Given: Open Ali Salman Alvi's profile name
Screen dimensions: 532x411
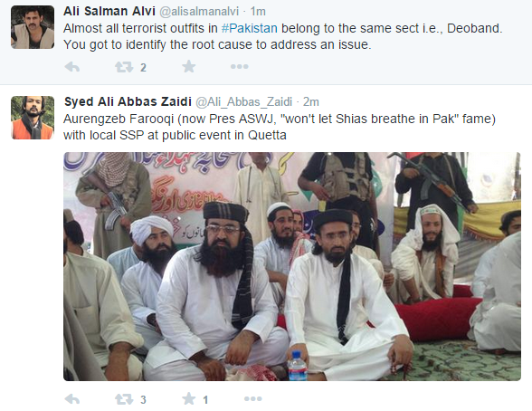Looking at the screenshot, I should tap(109, 11).
